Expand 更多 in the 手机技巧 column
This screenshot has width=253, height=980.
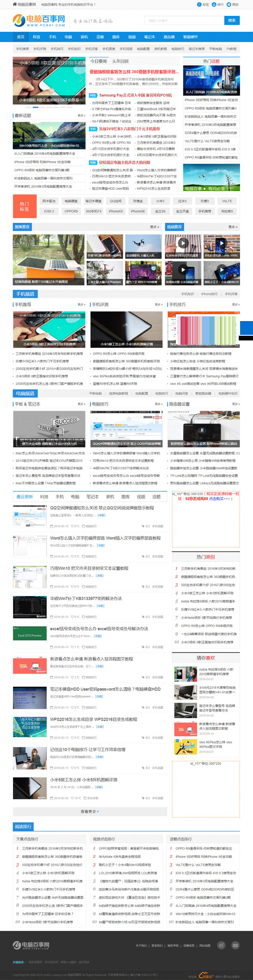click(x=235, y=305)
